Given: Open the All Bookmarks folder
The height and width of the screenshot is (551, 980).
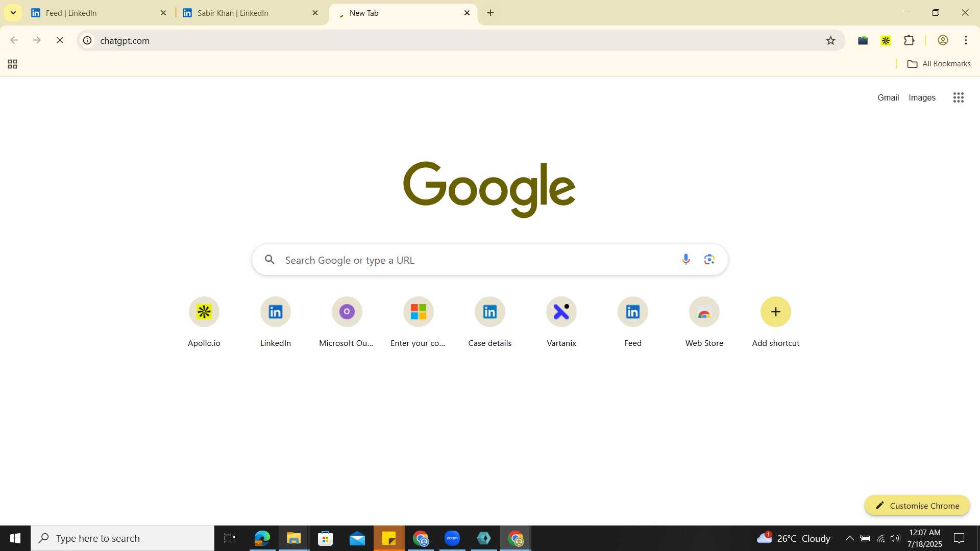Looking at the screenshot, I should click(x=939, y=64).
